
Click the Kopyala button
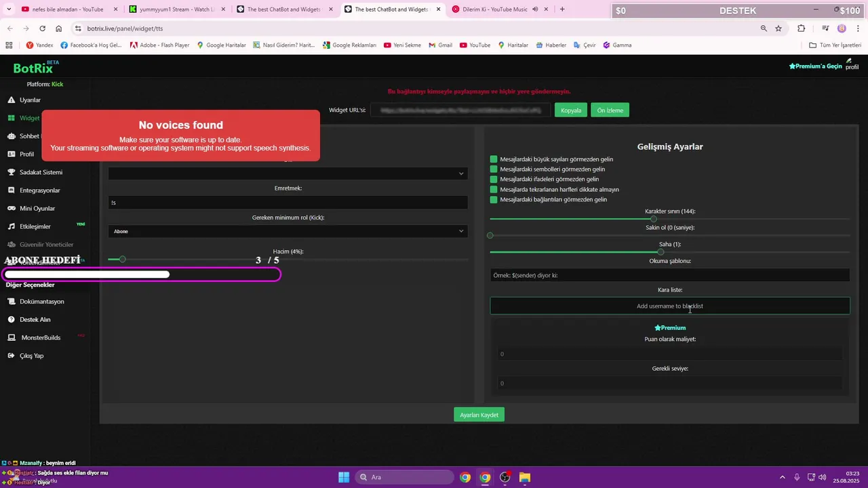[x=571, y=110]
